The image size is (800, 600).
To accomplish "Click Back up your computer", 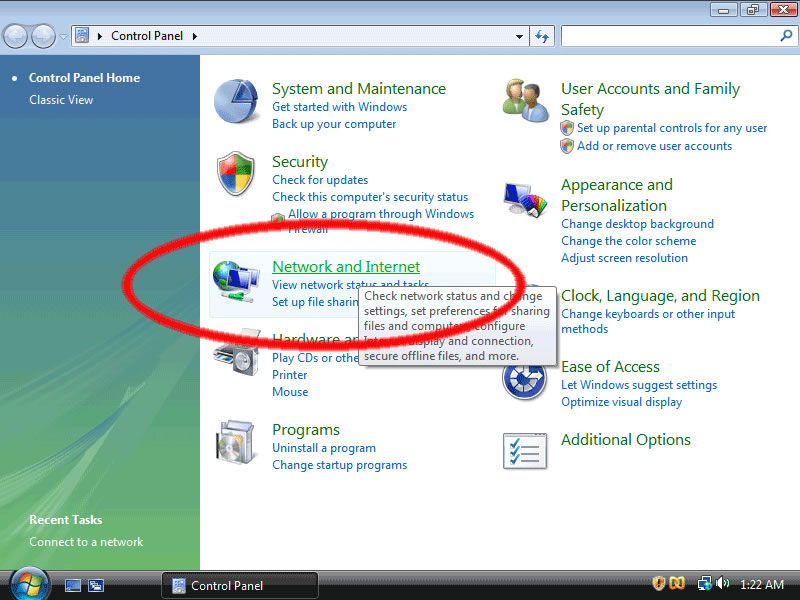I will 334,124.
